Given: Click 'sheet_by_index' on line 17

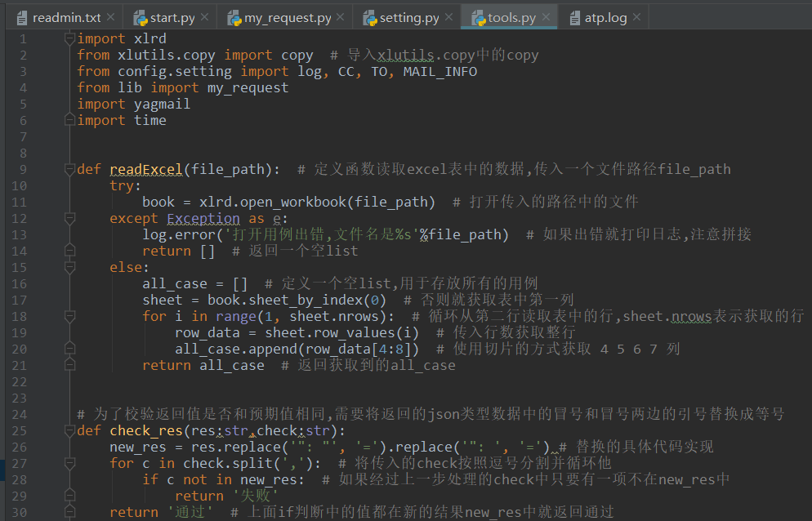Looking at the screenshot, I should click(x=306, y=301).
